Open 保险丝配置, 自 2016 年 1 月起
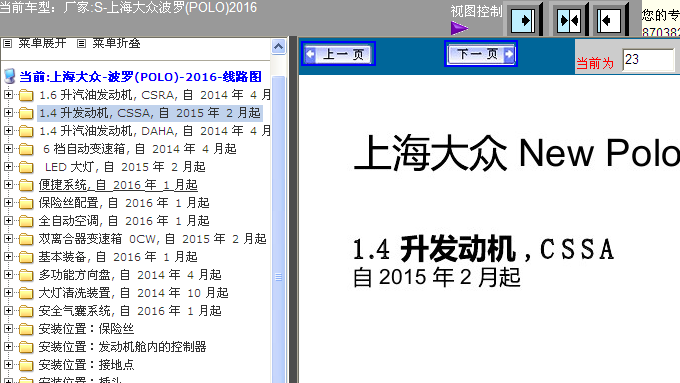The image size is (680, 383). click(x=124, y=203)
